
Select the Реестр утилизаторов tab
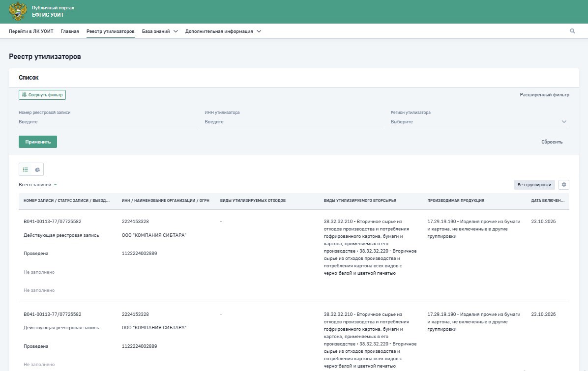pos(110,31)
